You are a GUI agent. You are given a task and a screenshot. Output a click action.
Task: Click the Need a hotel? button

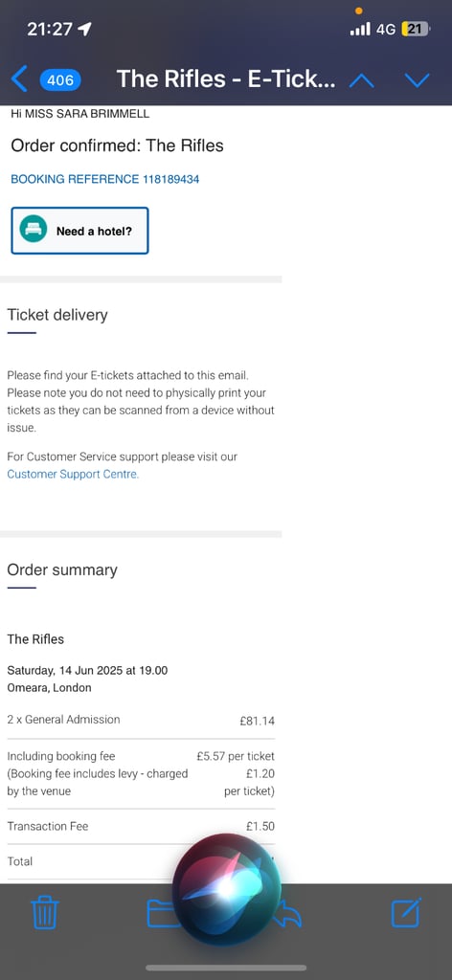tap(80, 231)
